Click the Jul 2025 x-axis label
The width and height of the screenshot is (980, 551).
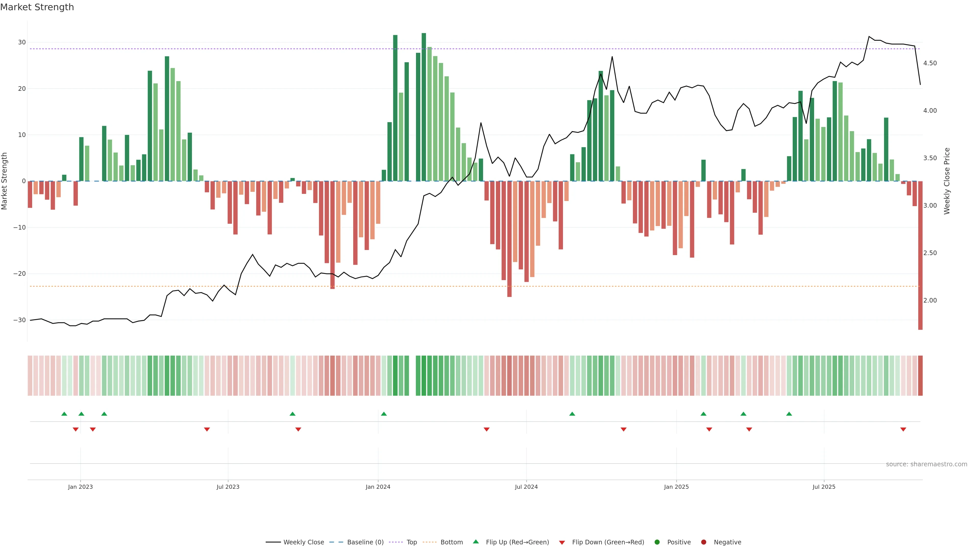(x=824, y=487)
